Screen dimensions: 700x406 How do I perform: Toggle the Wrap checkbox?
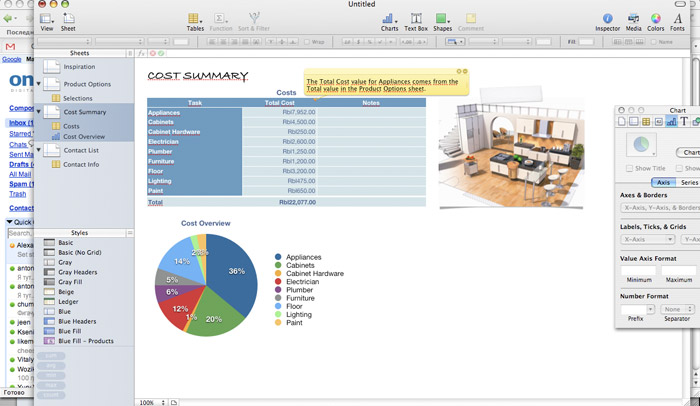click(307, 42)
